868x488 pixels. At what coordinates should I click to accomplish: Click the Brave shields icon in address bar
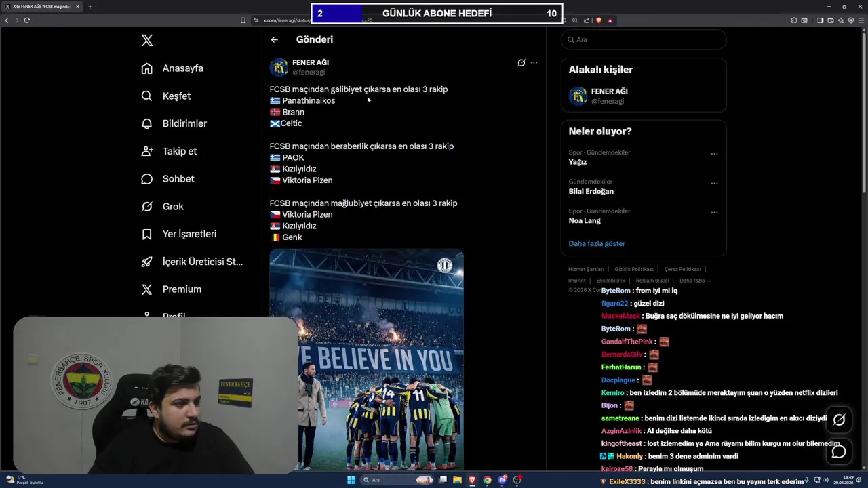click(599, 20)
